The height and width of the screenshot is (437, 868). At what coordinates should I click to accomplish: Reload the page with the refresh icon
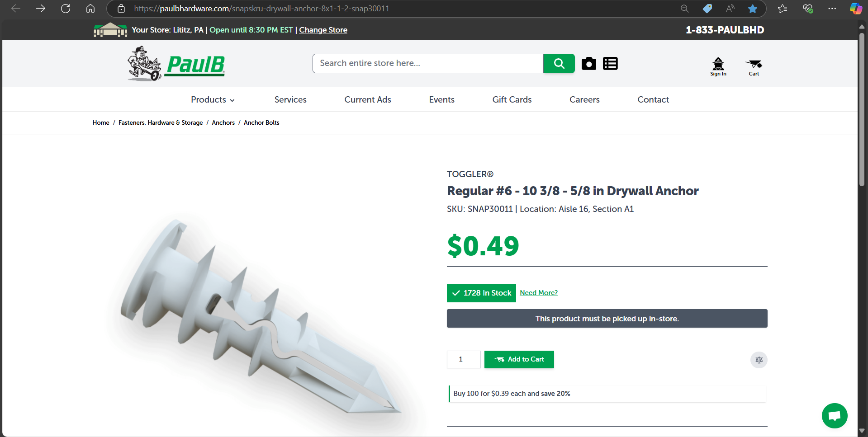[x=66, y=9]
